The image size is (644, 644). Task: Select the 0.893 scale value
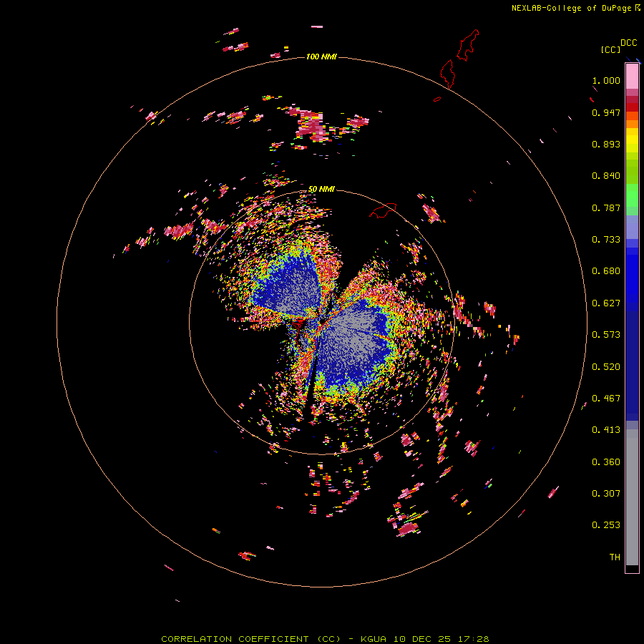click(x=606, y=144)
